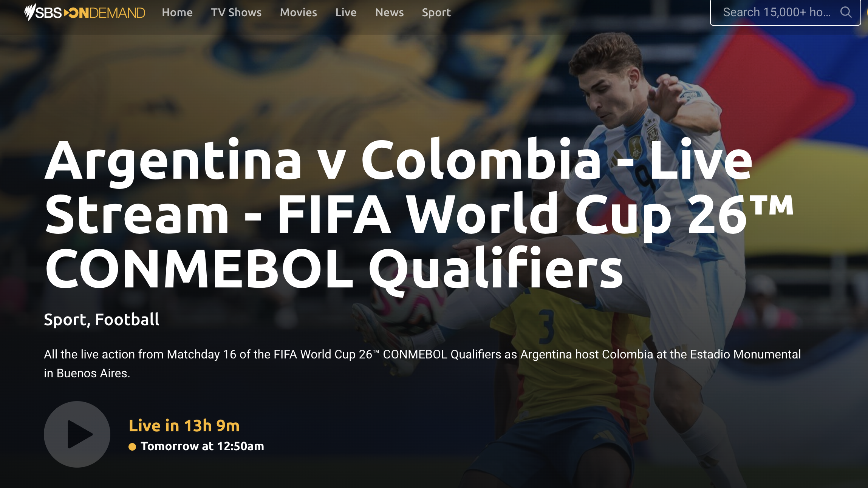Select Sport in the top navigation

436,12
